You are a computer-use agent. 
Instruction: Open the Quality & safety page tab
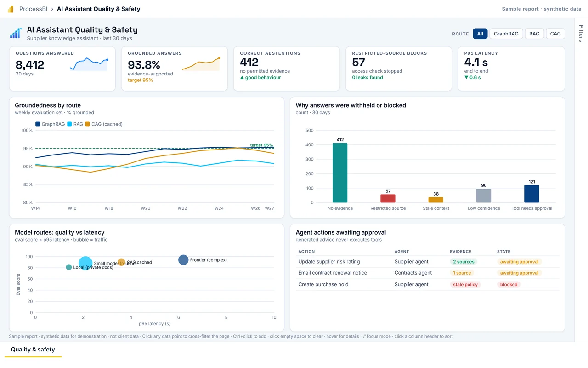tap(33, 350)
